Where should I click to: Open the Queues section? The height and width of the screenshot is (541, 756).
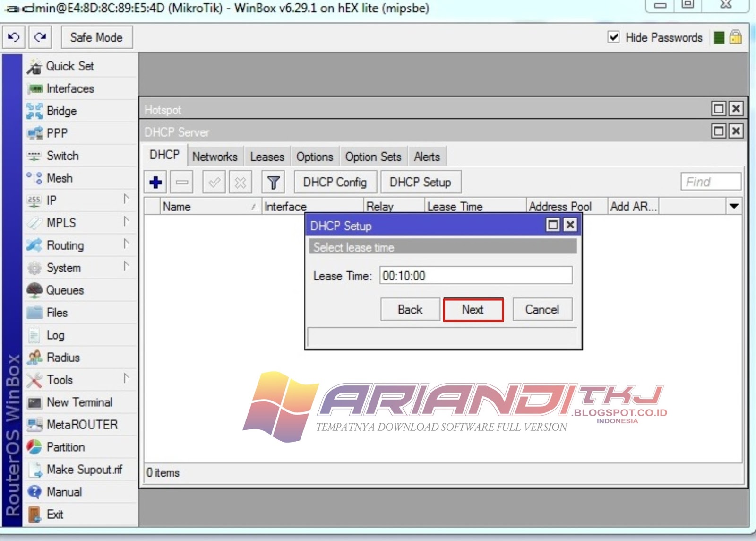(80, 290)
